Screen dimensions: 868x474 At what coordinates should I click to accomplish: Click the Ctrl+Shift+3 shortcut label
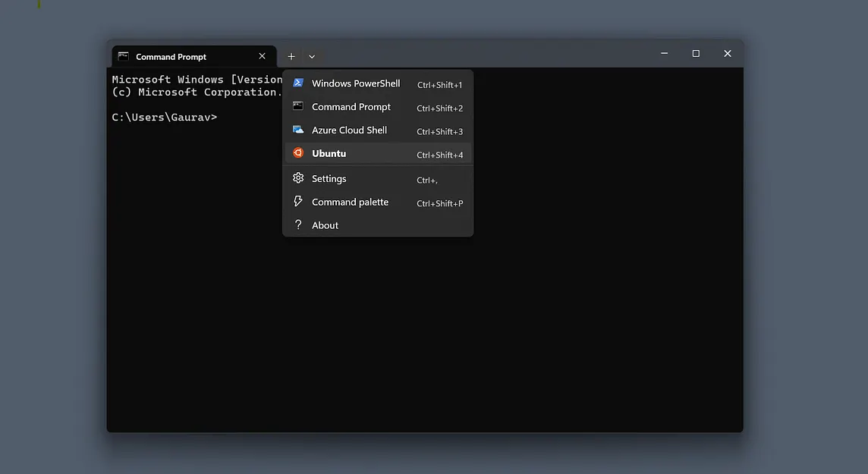tap(439, 131)
